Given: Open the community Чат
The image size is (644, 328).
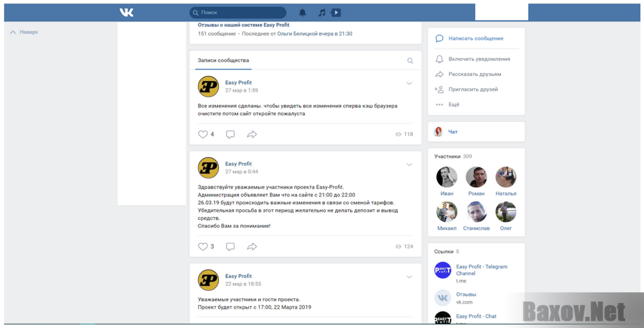Looking at the screenshot, I should click(453, 132).
